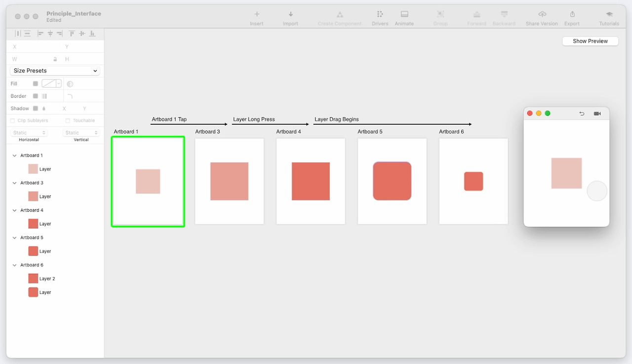Image resolution: width=632 pixels, height=364 pixels.
Task: Align layers to bottom edge
Action: (92, 34)
